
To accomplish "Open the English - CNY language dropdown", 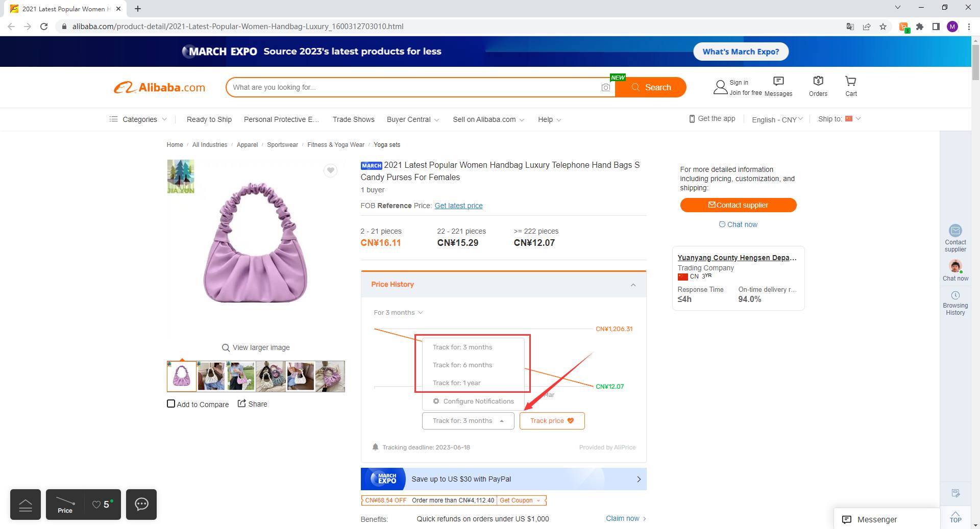I will click(x=777, y=119).
